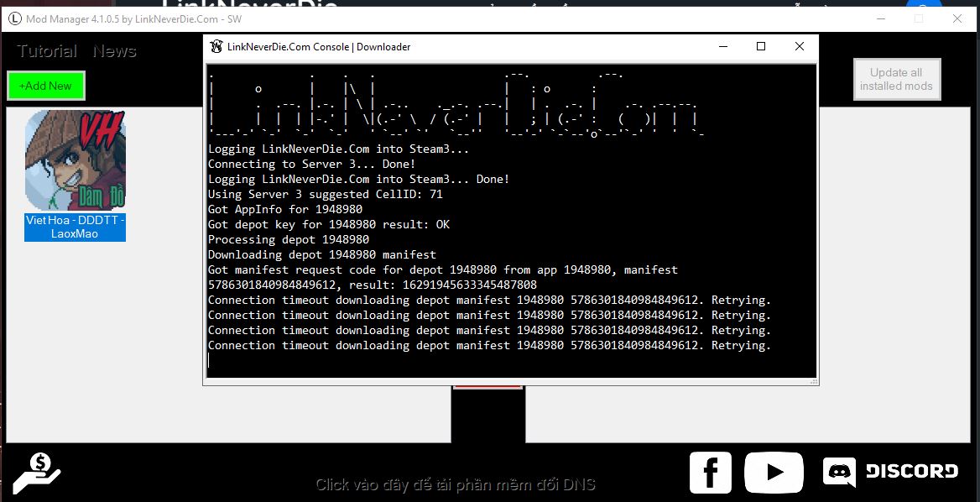Close the Mod Manager main window
This screenshot has height=502, width=980.
point(957,18)
